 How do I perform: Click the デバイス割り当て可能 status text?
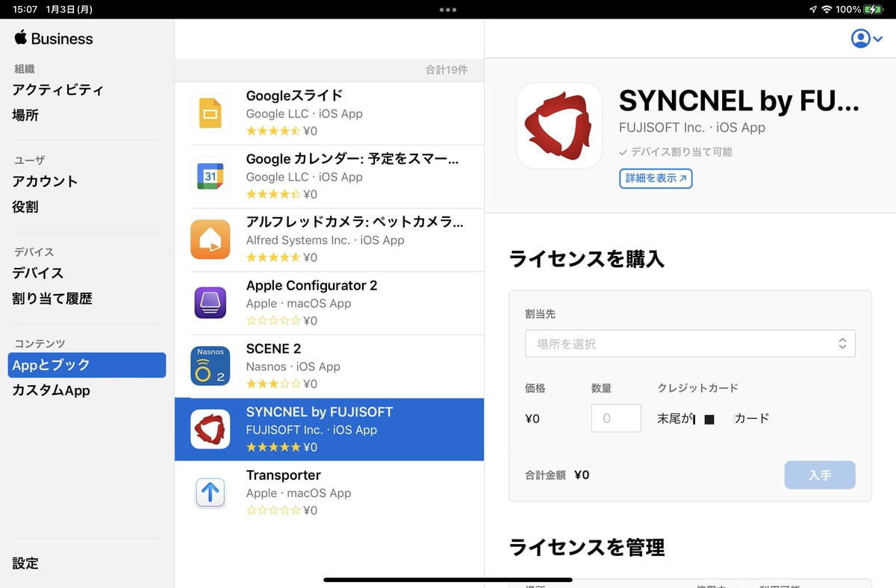pos(676,152)
